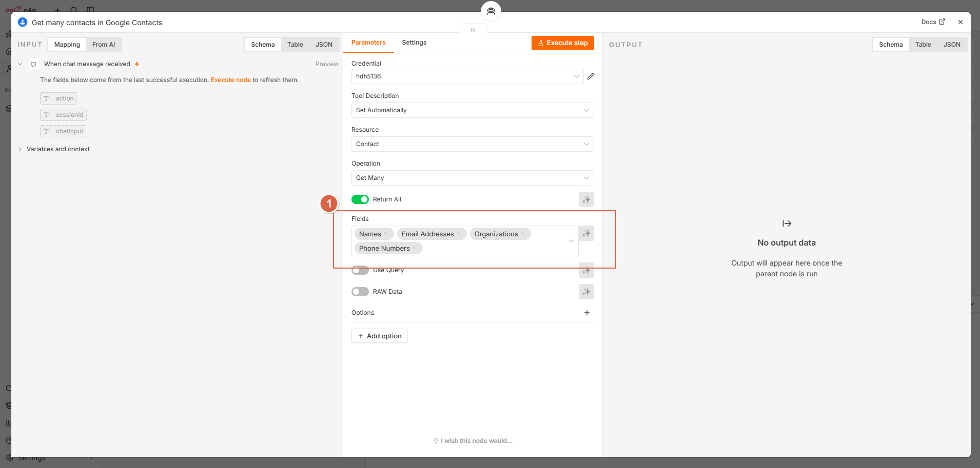Click the Add option button

coord(380,336)
